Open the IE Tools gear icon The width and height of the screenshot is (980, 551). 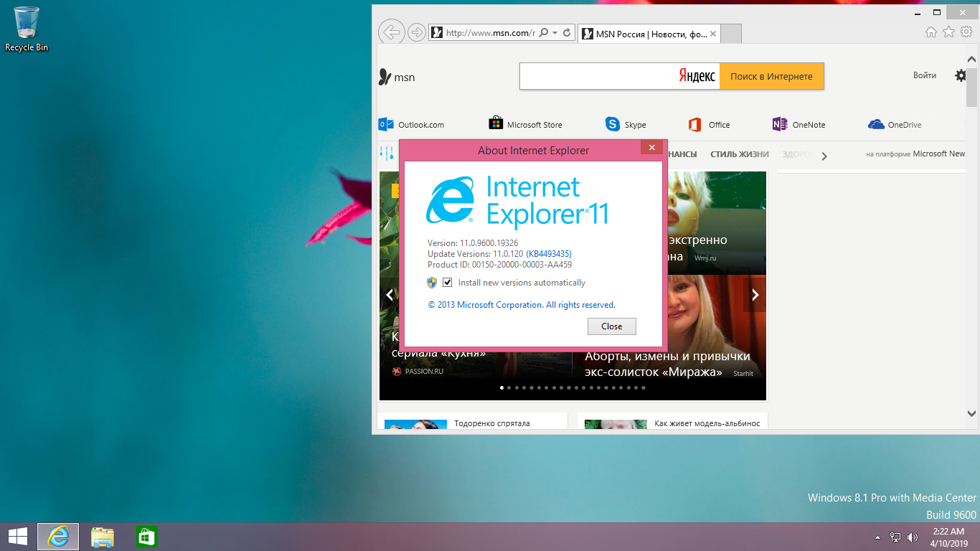(x=966, y=32)
